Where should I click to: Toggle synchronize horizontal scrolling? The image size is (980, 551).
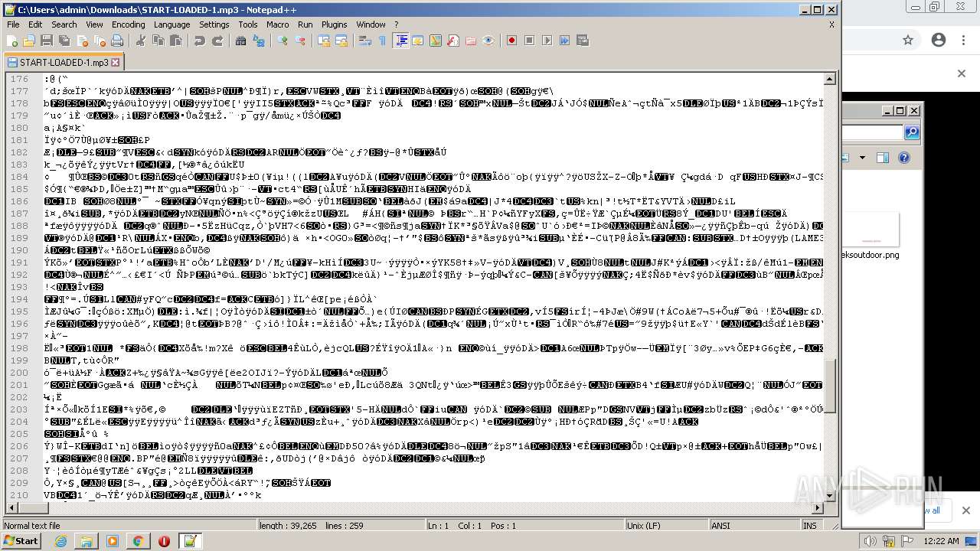point(341,41)
